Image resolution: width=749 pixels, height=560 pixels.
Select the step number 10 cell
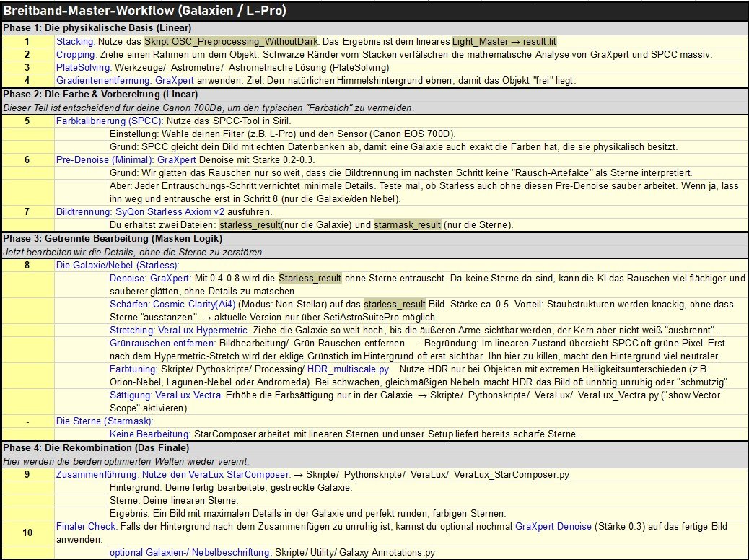coord(27,533)
